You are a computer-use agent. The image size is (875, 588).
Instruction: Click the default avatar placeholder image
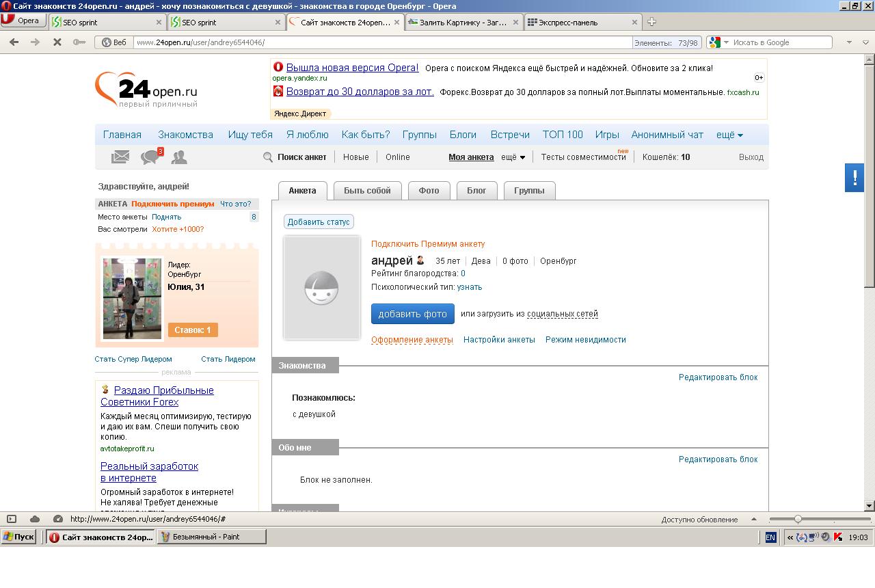tap(322, 288)
